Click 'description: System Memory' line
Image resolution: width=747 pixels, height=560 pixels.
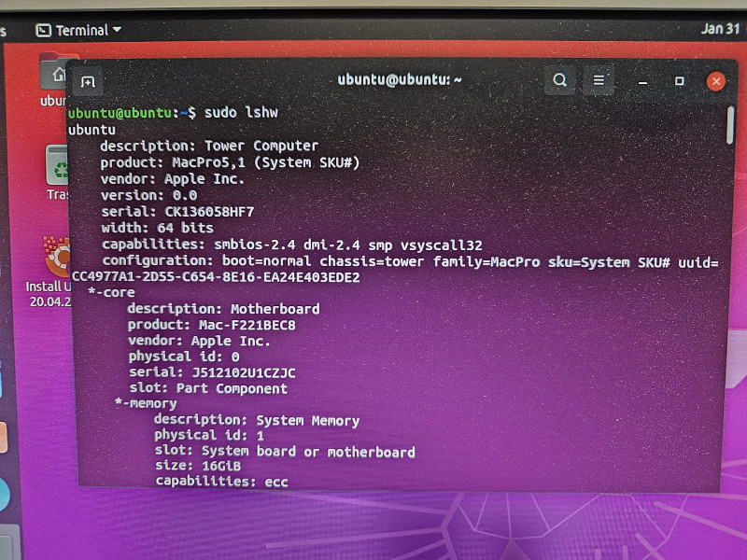[x=256, y=420]
